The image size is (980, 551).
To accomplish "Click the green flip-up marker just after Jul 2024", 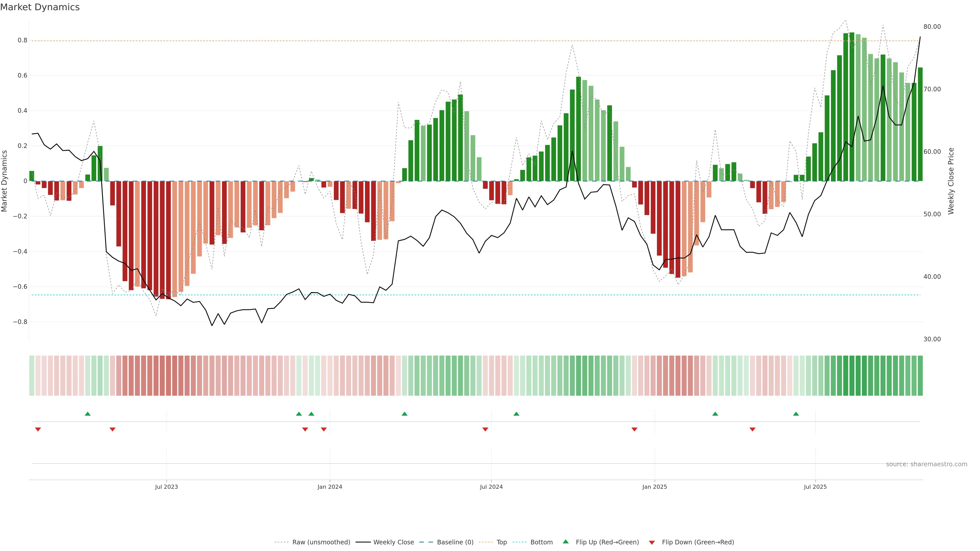I will (x=516, y=414).
